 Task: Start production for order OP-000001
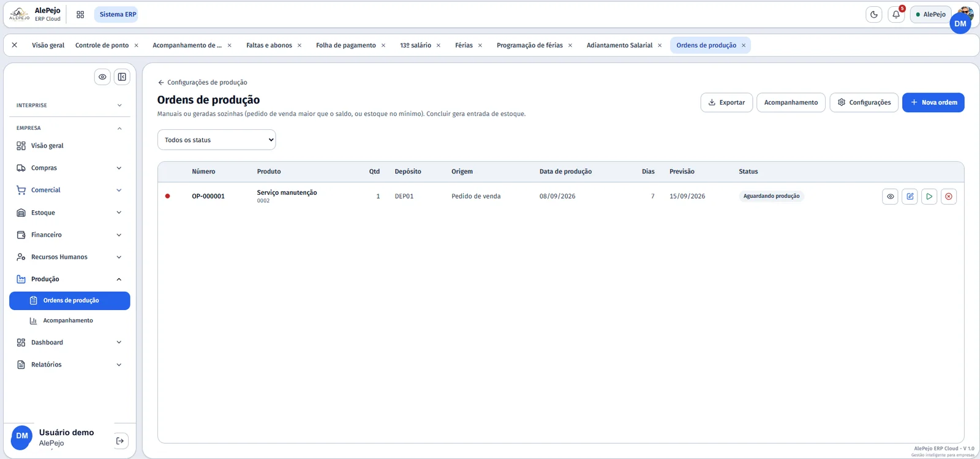(x=929, y=197)
